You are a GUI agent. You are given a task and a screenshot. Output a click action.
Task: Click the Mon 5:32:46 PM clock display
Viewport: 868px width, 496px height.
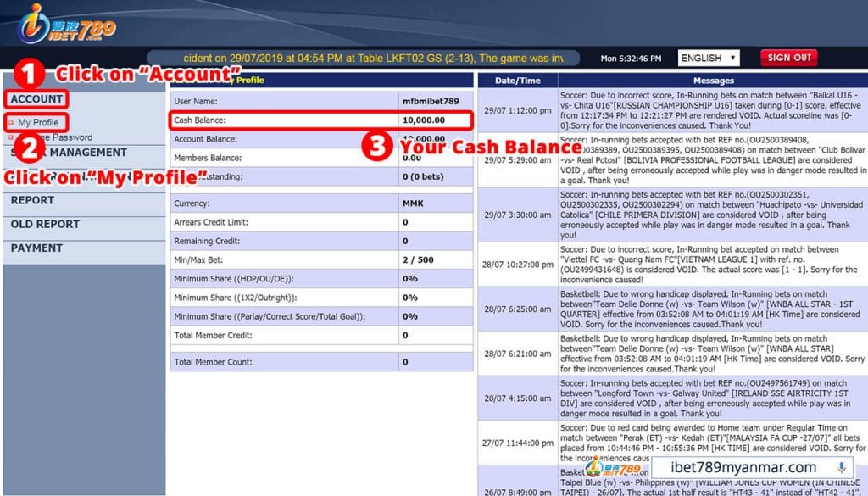click(633, 57)
